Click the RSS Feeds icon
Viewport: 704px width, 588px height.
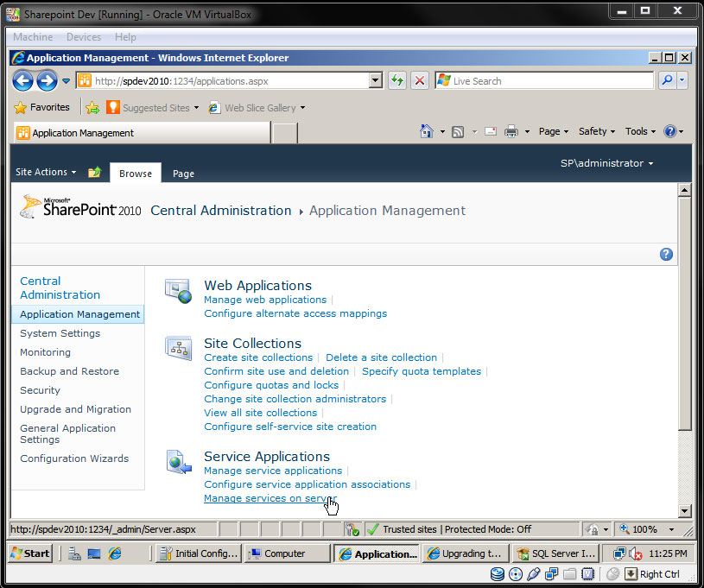[458, 132]
